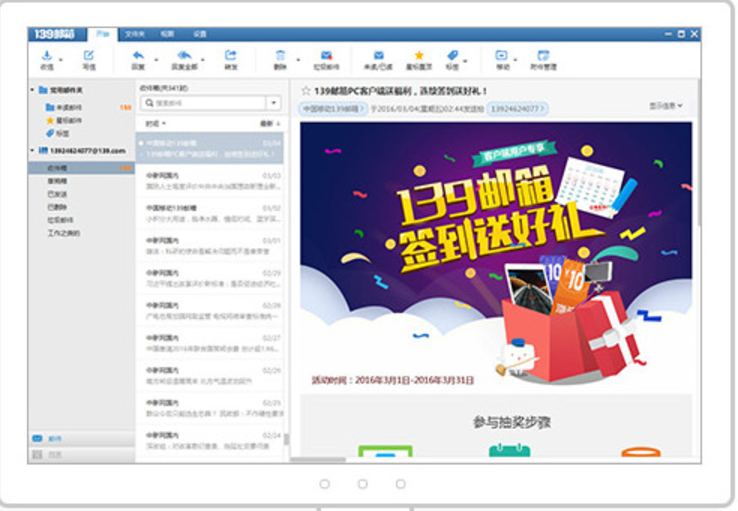Click the 139邮箱 logo in the title bar

pyautogui.click(x=55, y=34)
